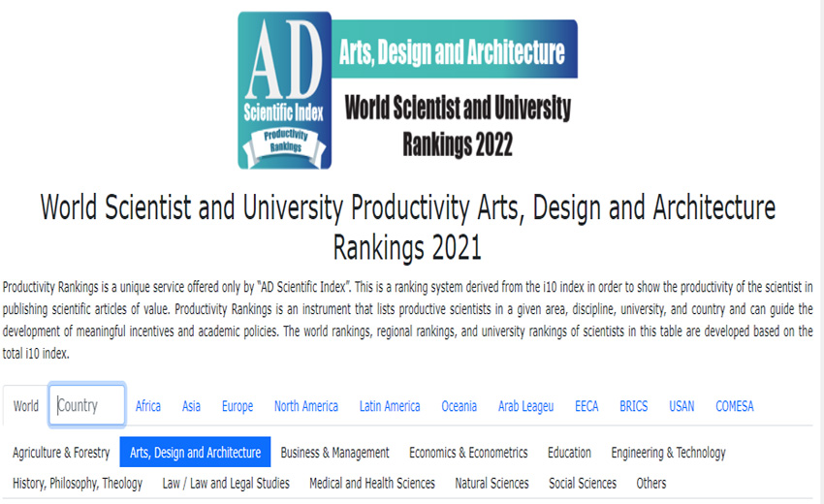824x504 pixels.
Task: Click the AD Scientific Index logo
Action: 284,90
